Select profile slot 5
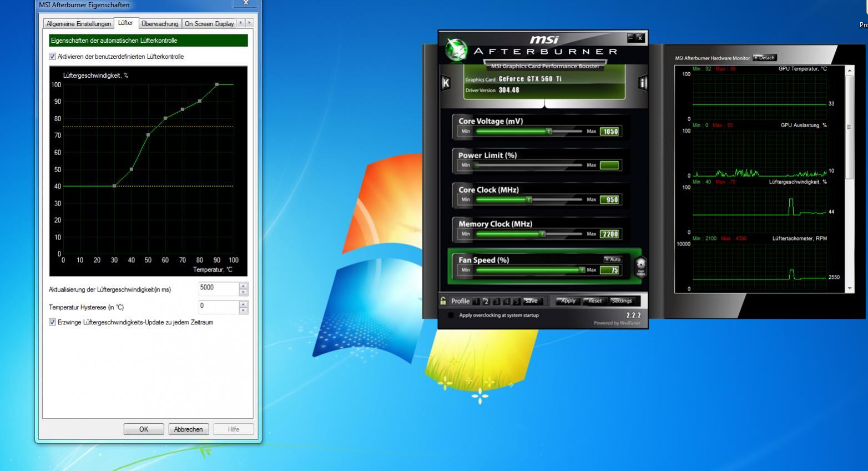 click(x=516, y=302)
